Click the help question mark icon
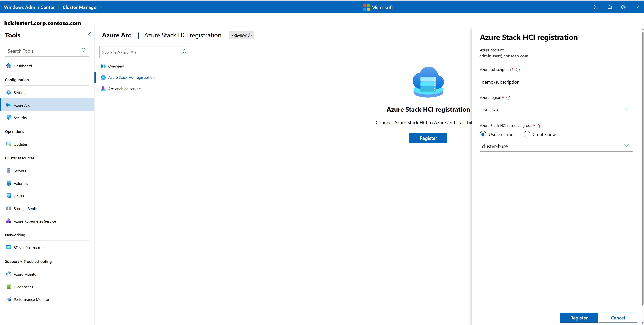This screenshot has width=644, height=325. click(x=637, y=7)
